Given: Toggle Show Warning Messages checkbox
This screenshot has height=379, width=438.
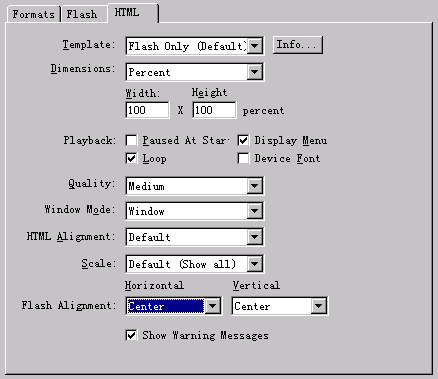Looking at the screenshot, I should 132,335.
